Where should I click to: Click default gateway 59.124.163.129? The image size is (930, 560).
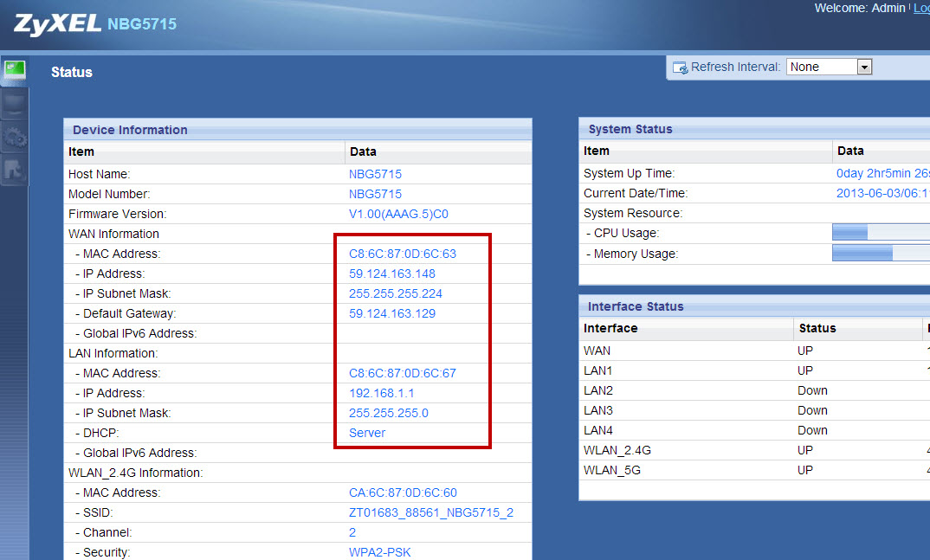pos(392,313)
